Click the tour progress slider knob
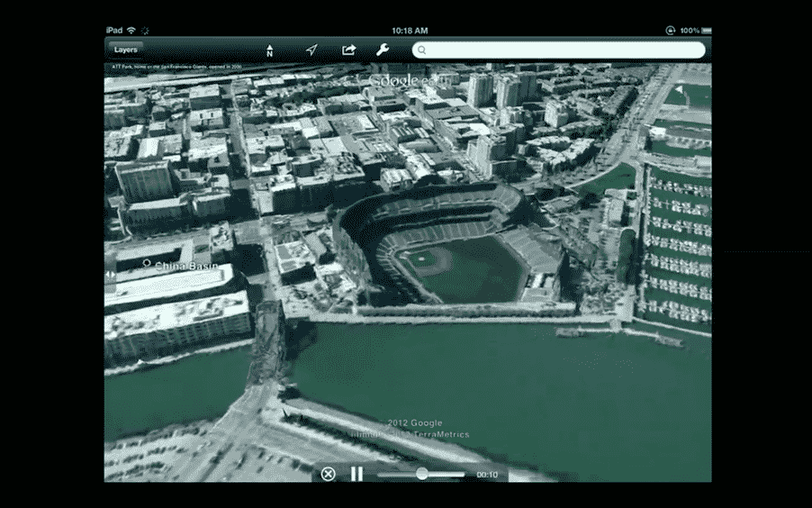812x508 pixels. pos(422,474)
